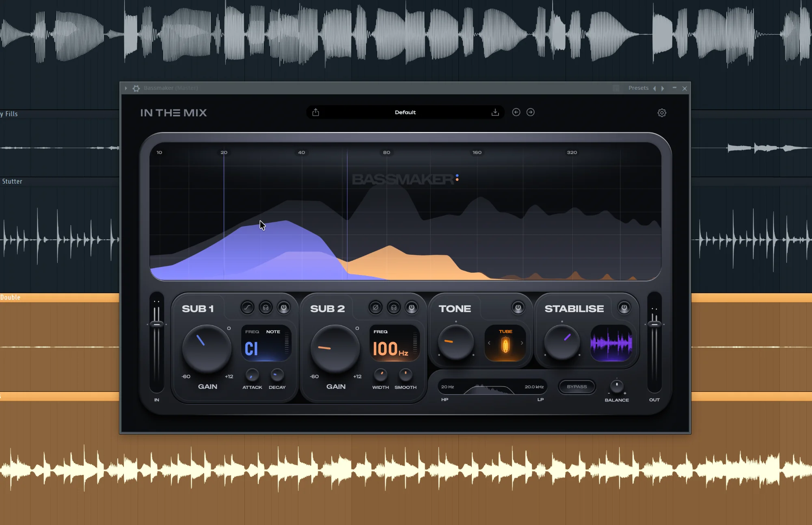Click the Sub 1 Attack knob
812x525 pixels.
pos(252,375)
